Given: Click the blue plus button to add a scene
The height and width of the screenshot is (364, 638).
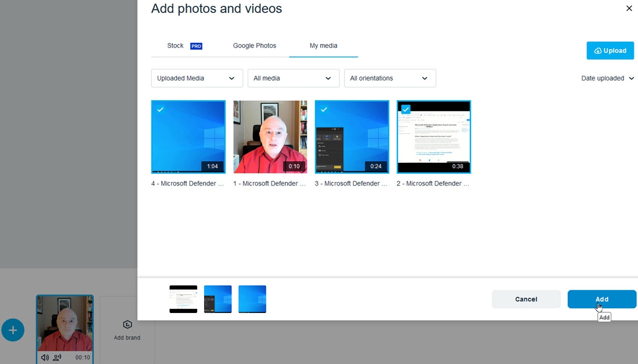Looking at the screenshot, I should coord(13,330).
